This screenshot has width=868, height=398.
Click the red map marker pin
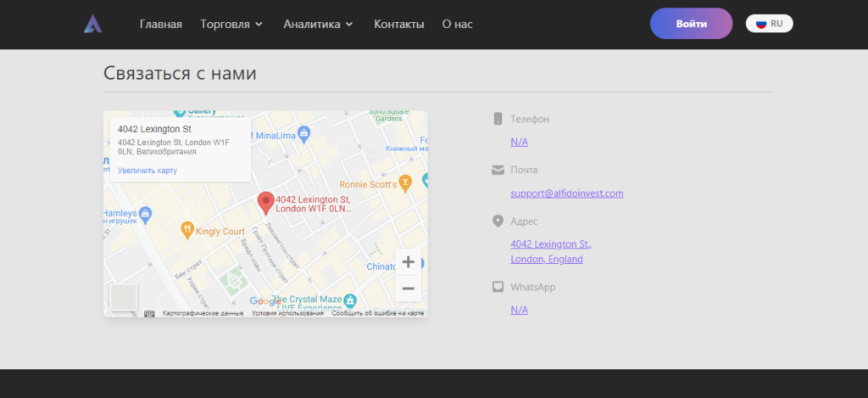click(x=265, y=203)
